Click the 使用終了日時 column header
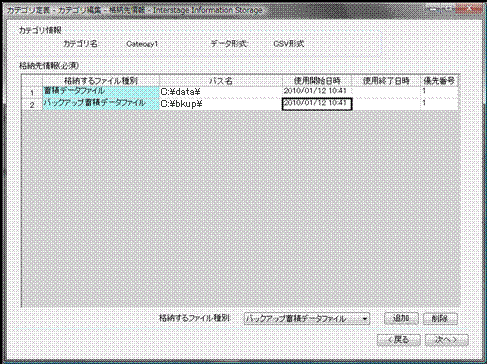Viewport: 487px width, 364px height. coord(386,80)
